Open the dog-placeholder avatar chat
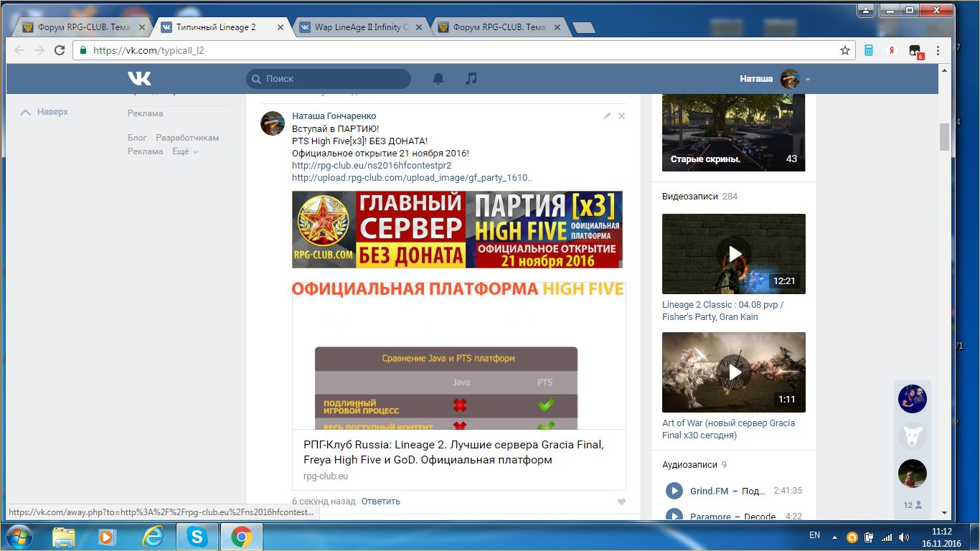This screenshot has height=551, width=980. (x=913, y=436)
